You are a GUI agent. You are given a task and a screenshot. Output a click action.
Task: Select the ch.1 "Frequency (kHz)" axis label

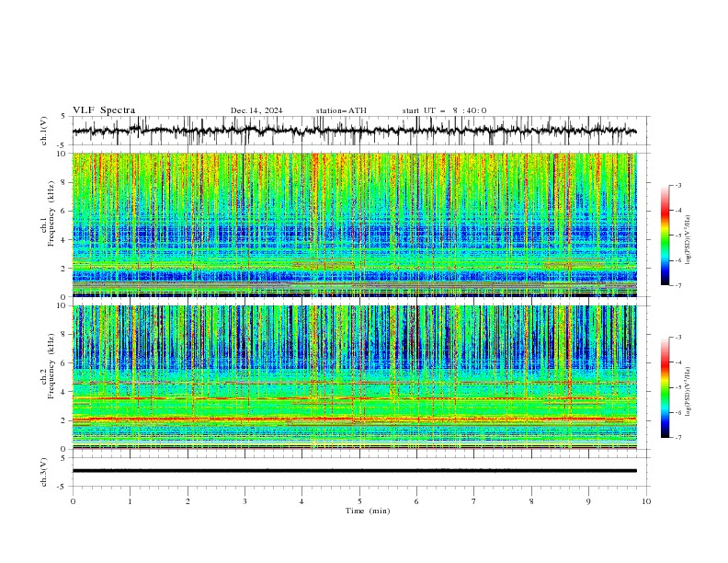[51, 212]
